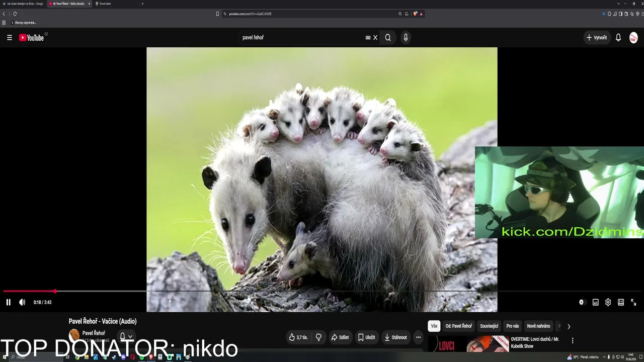
Task: Clear the search text with X
Action: coord(375,37)
